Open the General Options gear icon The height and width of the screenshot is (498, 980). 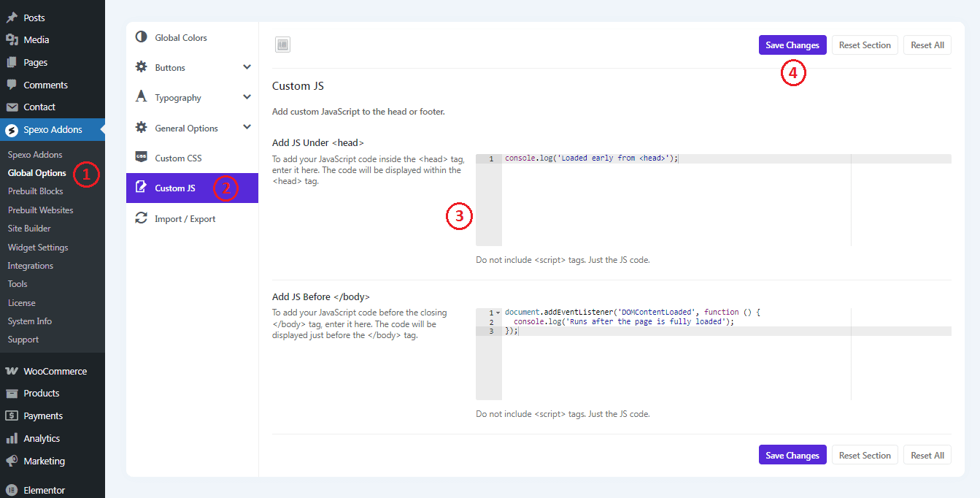click(142, 127)
